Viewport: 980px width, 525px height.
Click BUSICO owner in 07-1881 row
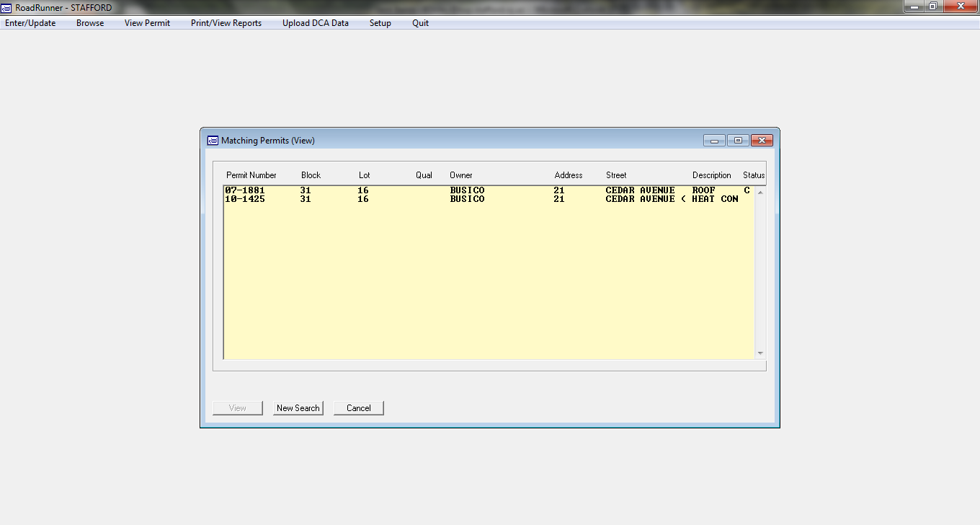[467, 190]
